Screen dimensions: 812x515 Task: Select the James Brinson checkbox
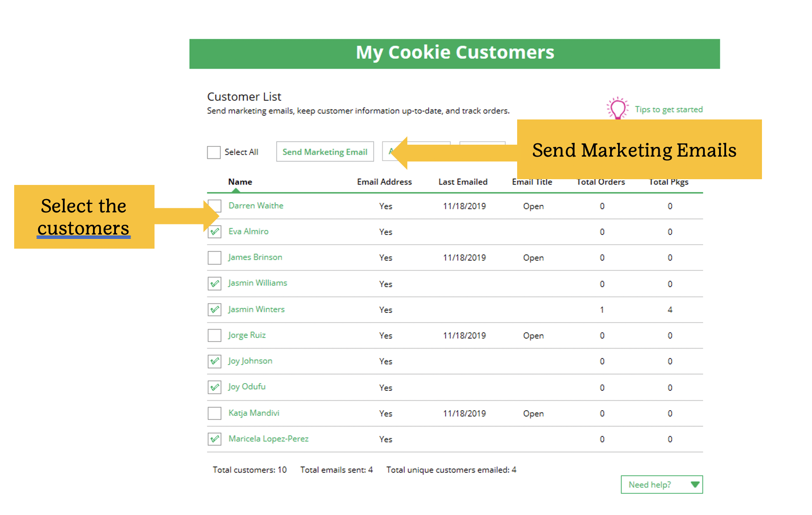click(215, 257)
